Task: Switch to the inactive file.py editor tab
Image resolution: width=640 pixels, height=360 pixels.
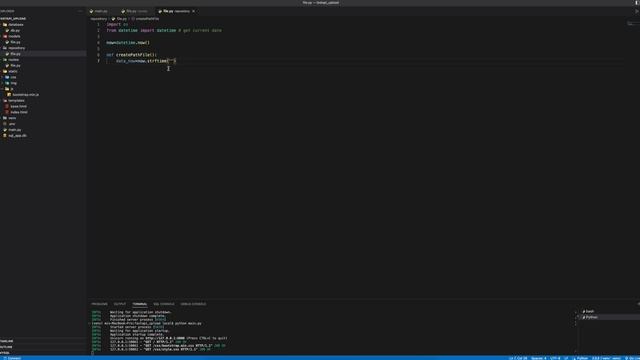Action: [x=137, y=11]
